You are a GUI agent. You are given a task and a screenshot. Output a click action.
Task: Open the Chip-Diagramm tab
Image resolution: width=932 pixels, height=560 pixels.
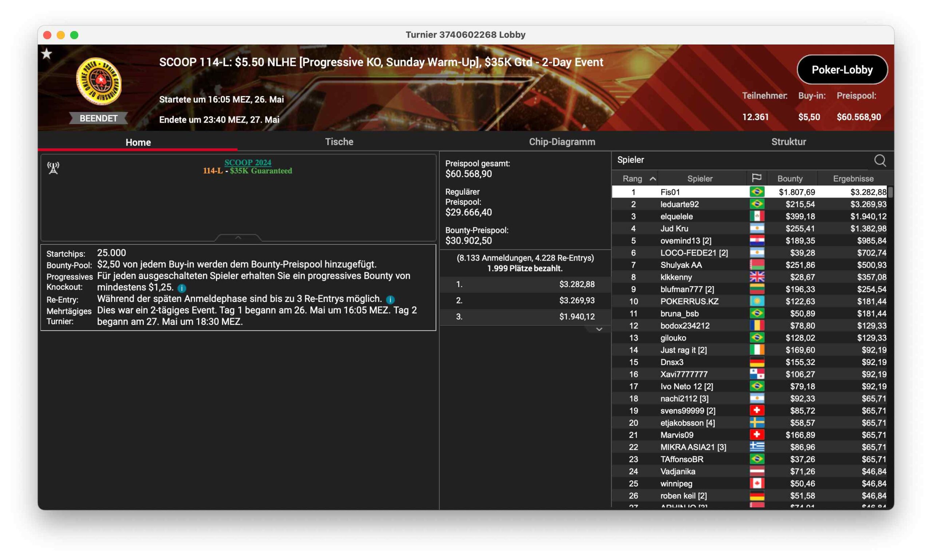(x=562, y=142)
